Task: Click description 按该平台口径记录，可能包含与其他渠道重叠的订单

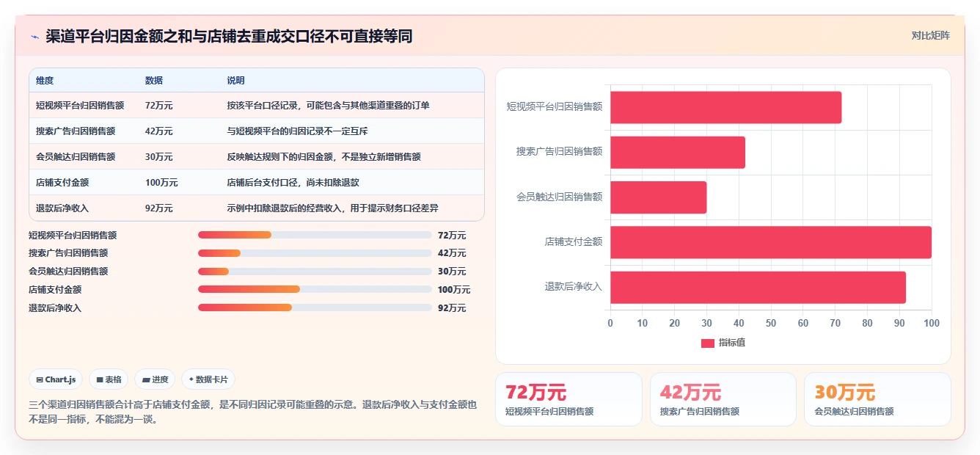Action: click(329, 106)
